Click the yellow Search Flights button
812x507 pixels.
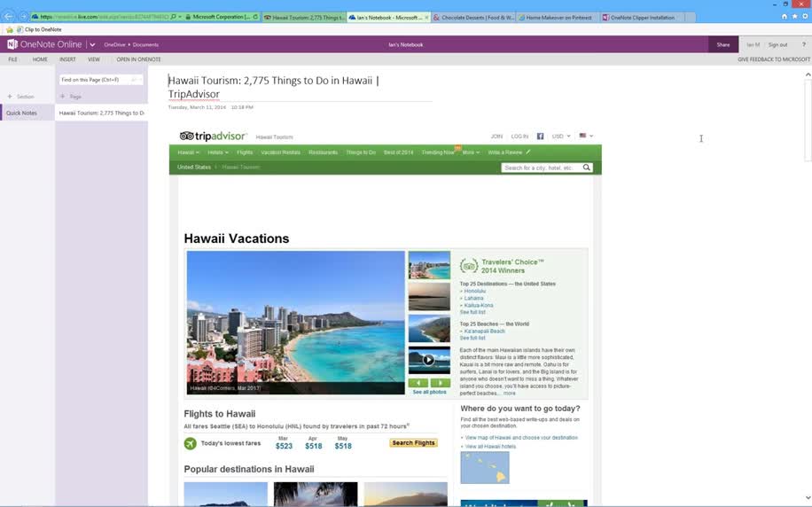[x=413, y=443]
